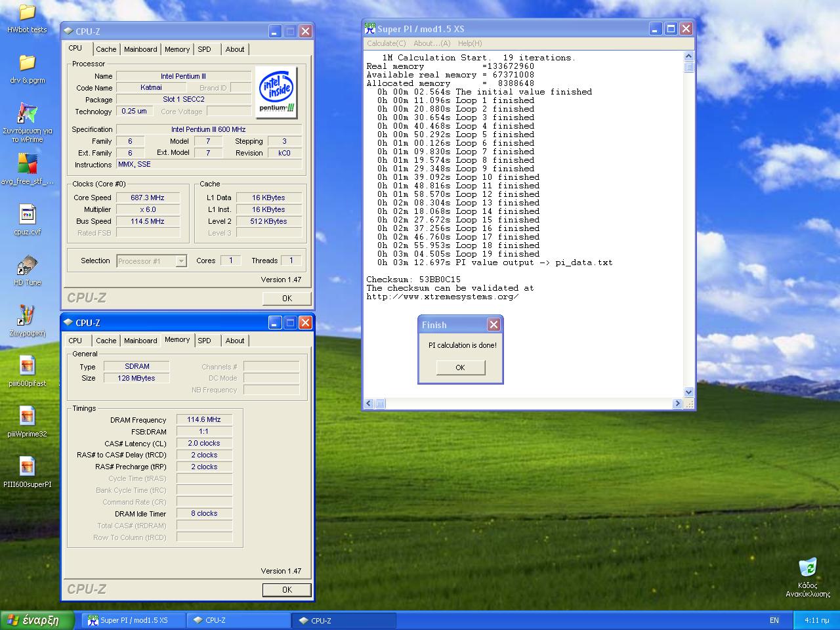The image size is (840, 630).
Task: Select the PIII600superPI file icon
Action: tap(27, 467)
